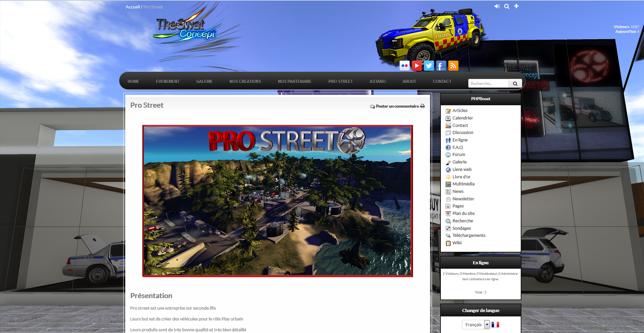Open the NOS CREATIONS menu

pos(245,82)
